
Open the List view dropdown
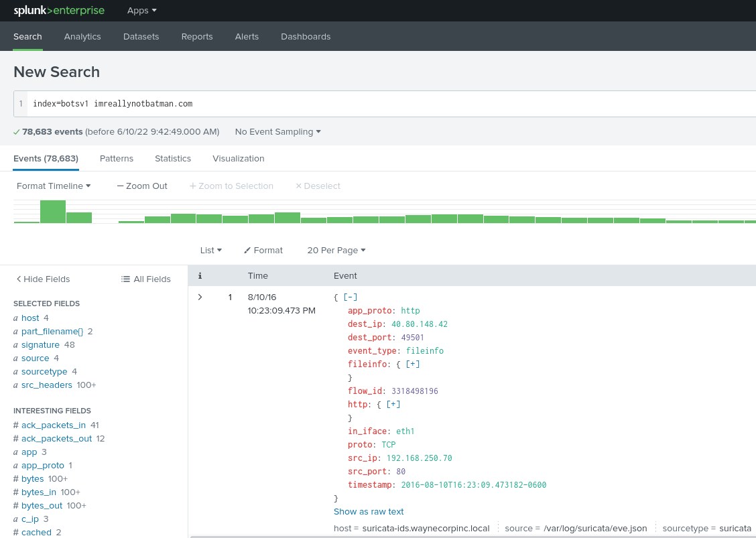coord(210,250)
